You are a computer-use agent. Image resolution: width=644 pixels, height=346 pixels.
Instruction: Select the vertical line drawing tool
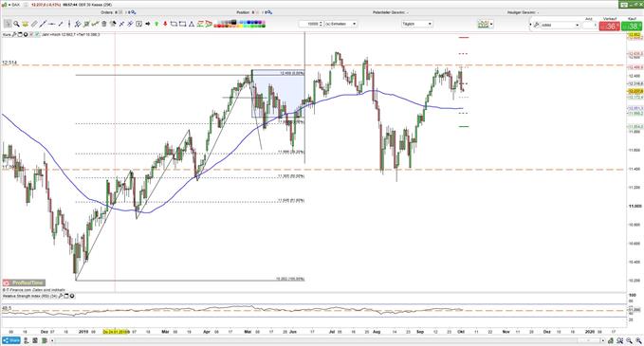coord(69,24)
